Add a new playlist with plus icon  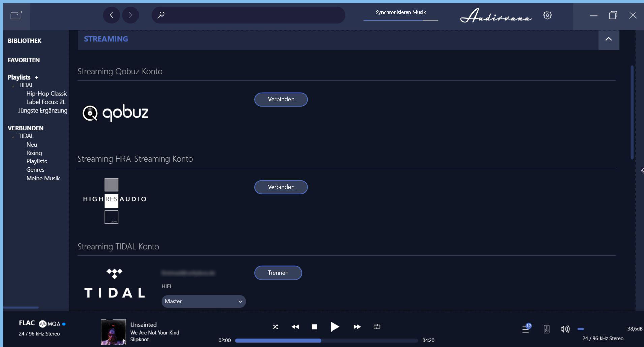tap(37, 77)
